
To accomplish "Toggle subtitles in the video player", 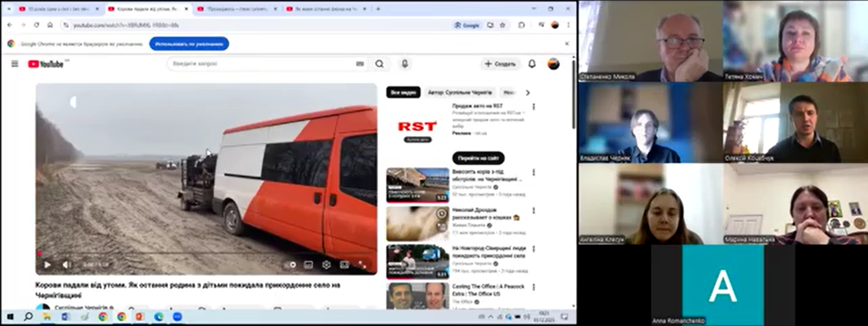I will click(308, 265).
